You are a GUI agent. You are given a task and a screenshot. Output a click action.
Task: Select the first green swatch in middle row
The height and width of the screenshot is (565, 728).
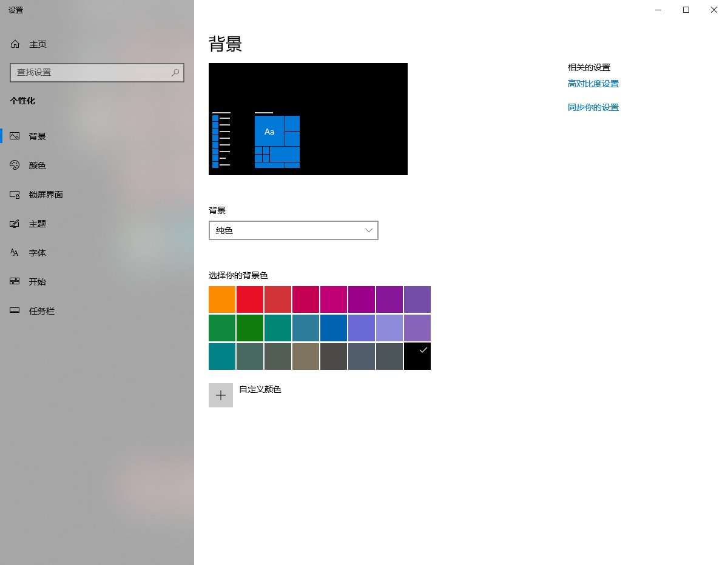[222, 328]
